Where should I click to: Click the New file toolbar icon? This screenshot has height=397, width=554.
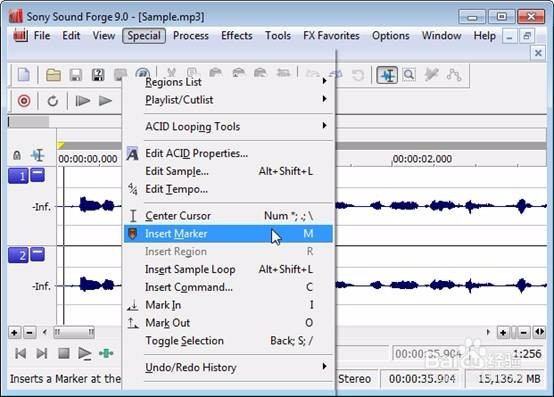coord(24,75)
